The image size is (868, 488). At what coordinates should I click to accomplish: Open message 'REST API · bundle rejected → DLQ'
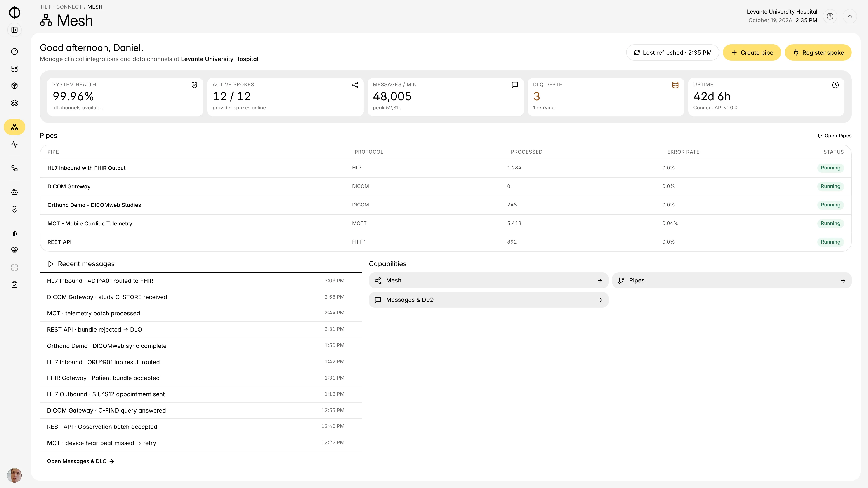tap(200, 330)
